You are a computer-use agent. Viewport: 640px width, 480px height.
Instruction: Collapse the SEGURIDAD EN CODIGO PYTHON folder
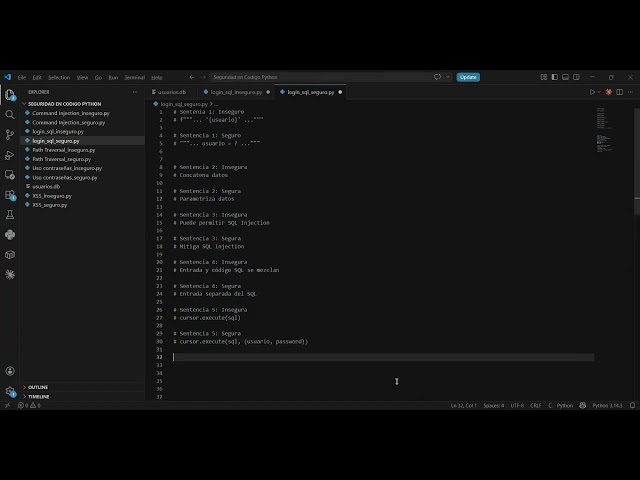pyautogui.click(x=64, y=104)
